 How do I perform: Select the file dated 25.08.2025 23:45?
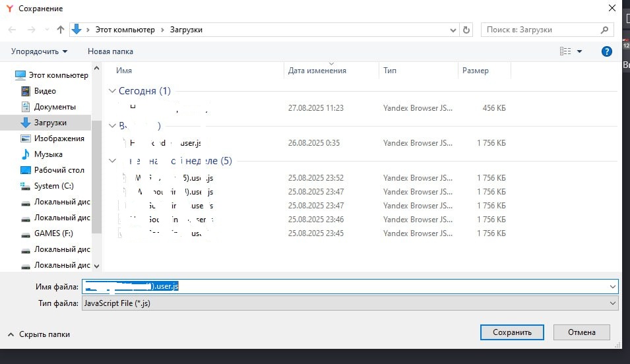[x=313, y=233]
